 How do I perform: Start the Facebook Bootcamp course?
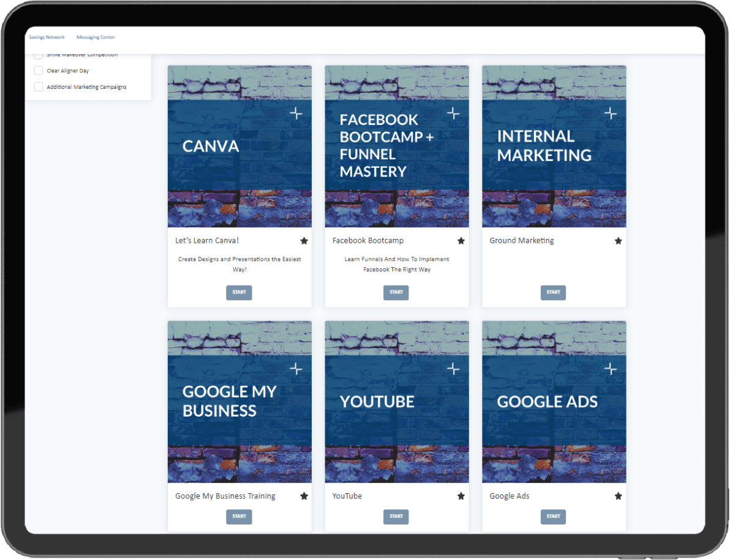(396, 293)
